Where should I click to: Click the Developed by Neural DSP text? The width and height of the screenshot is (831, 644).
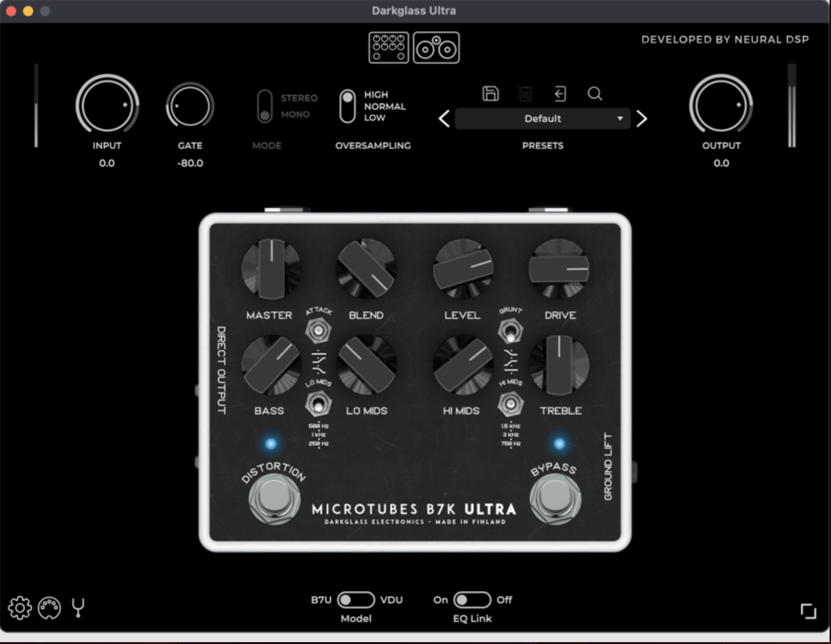(725, 39)
